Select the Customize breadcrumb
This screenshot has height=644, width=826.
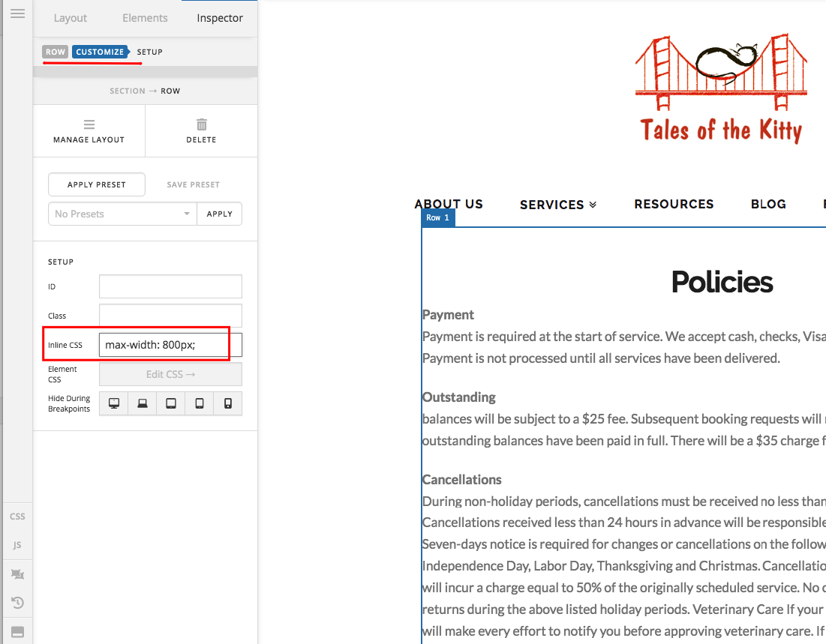100,52
